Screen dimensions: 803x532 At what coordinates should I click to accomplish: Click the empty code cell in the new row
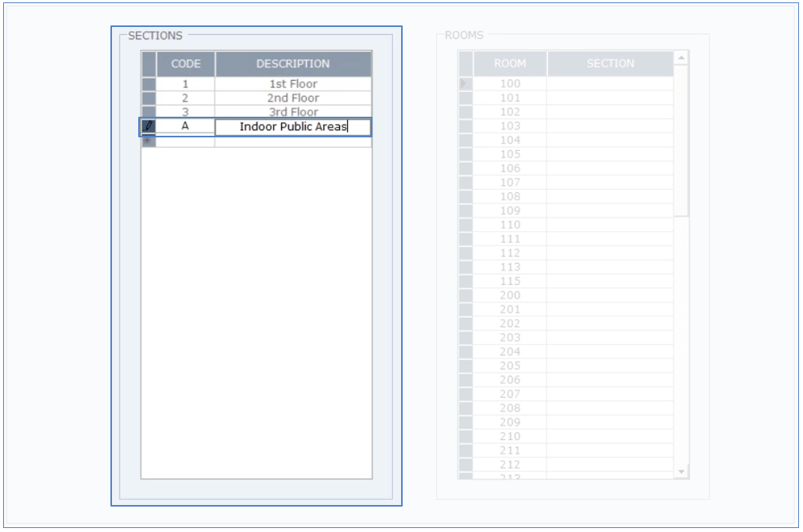tap(186, 142)
